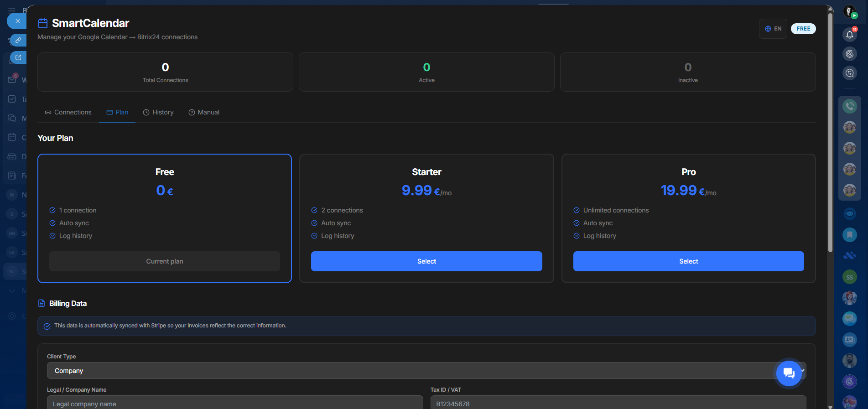Click the FREE plan badge

803,29
